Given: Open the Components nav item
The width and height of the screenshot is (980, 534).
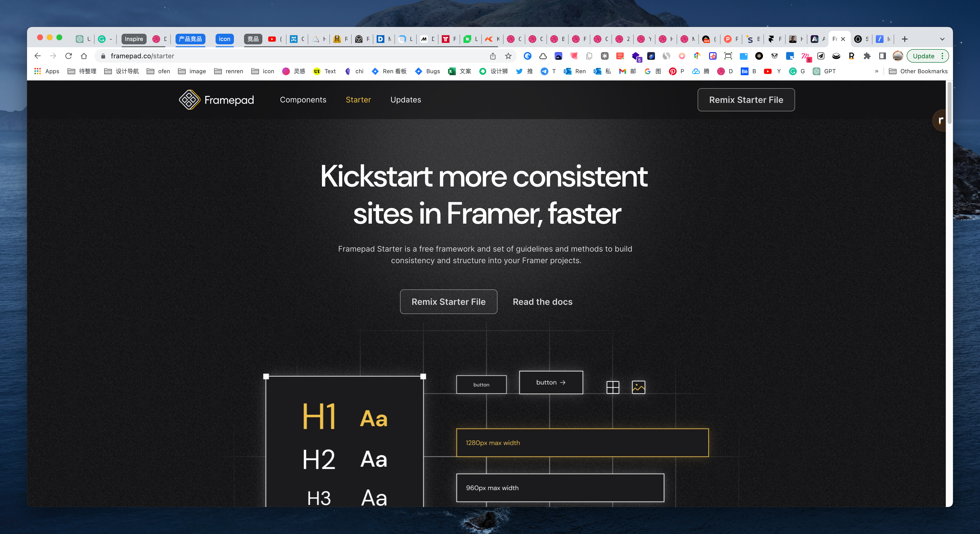Looking at the screenshot, I should pyautogui.click(x=303, y=100).
